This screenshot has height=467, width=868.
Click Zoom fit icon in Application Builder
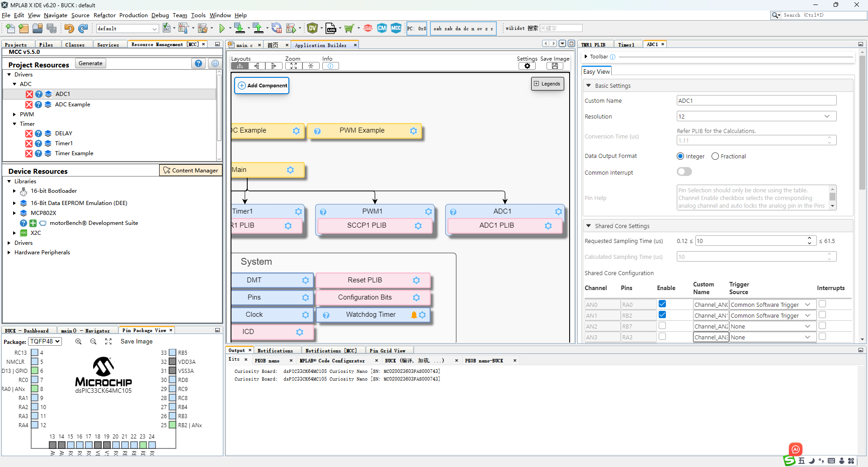[x=293, y=66]
